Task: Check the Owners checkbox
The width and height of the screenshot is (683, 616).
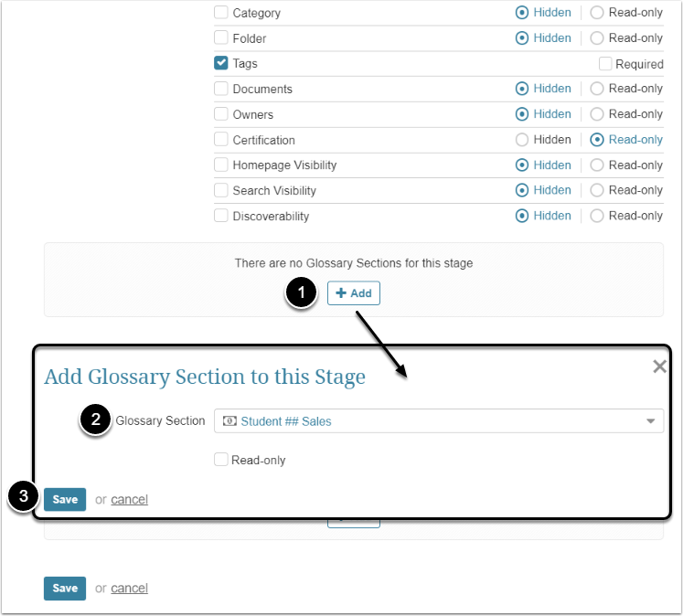Action: (x=221, y=114)
